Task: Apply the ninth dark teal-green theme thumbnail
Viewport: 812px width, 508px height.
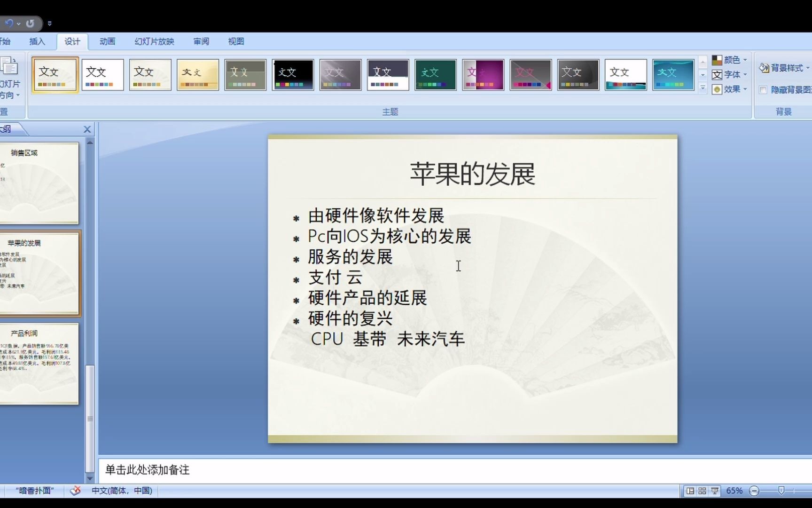Action: (436, 74)
